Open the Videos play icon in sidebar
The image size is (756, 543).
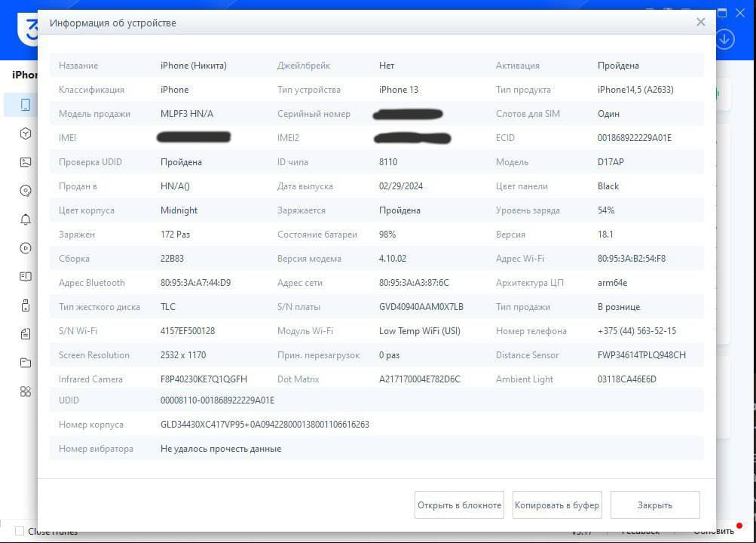click(x=26, y=248)
